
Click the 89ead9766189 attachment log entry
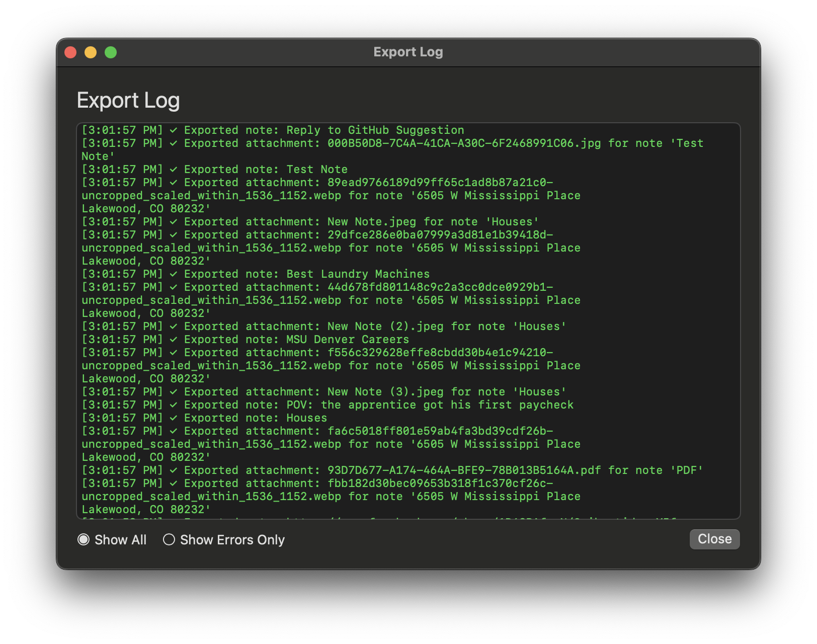(331, 196)
